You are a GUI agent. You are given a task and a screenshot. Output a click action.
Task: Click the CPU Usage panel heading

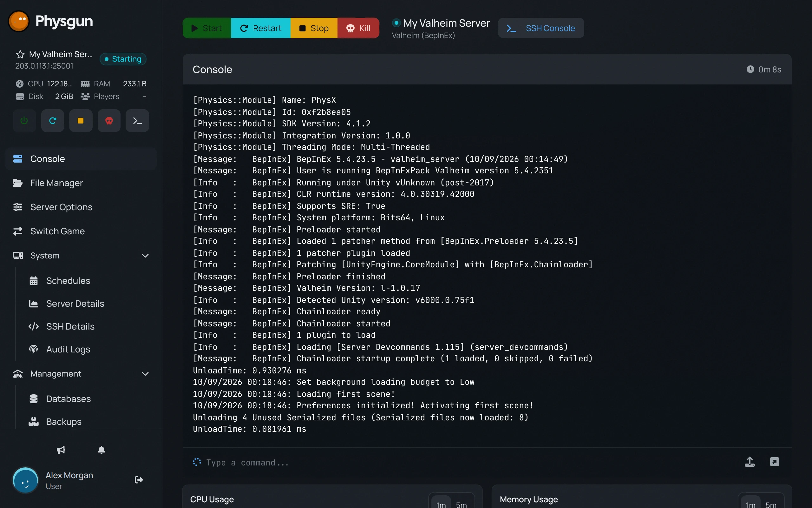click(x=212, y=499)
